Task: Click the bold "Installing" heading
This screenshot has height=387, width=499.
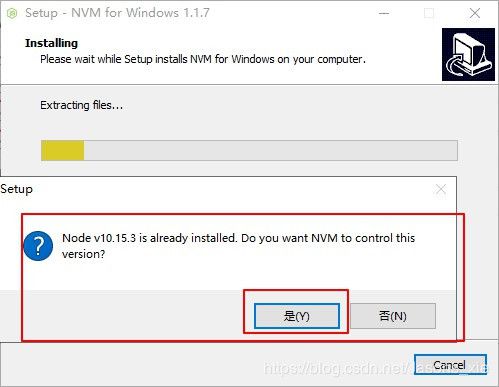Action: [51, 43]
